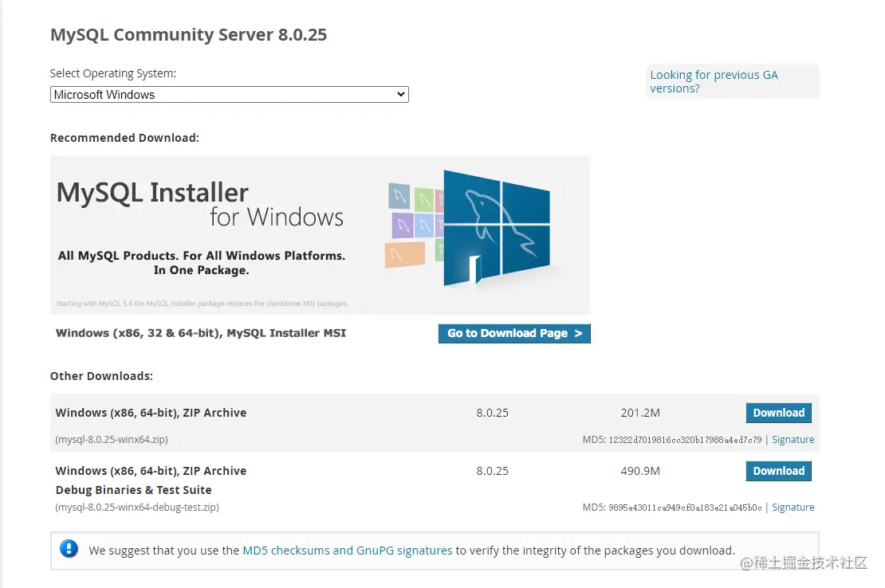Click the file name (mysql-8.0.25-winx64.zip)
The height and width of the screenshot is (588, 885).
pos(112,439)
